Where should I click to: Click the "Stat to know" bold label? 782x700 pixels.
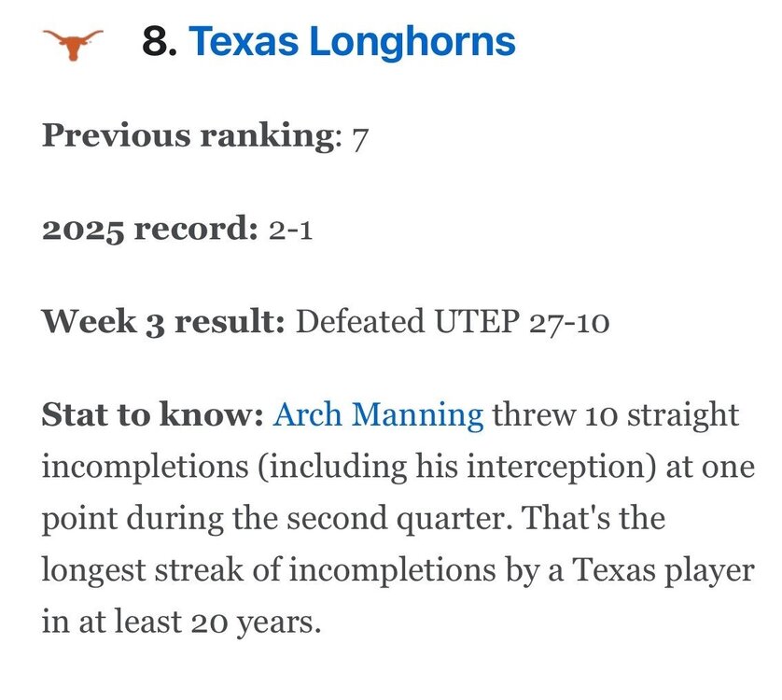(152, 414)
